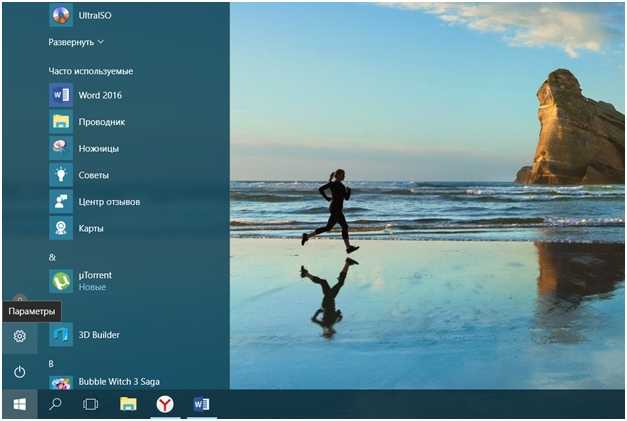Screen dimensions: 627x421
Task: Jump to the B letter group header
Action: 51,364
